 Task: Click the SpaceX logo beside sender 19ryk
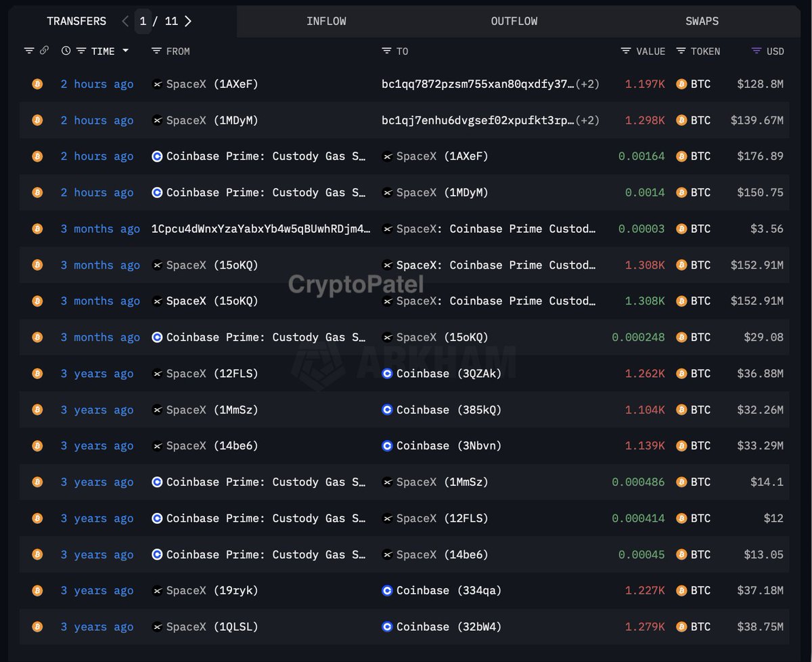[x=157, y=591]
